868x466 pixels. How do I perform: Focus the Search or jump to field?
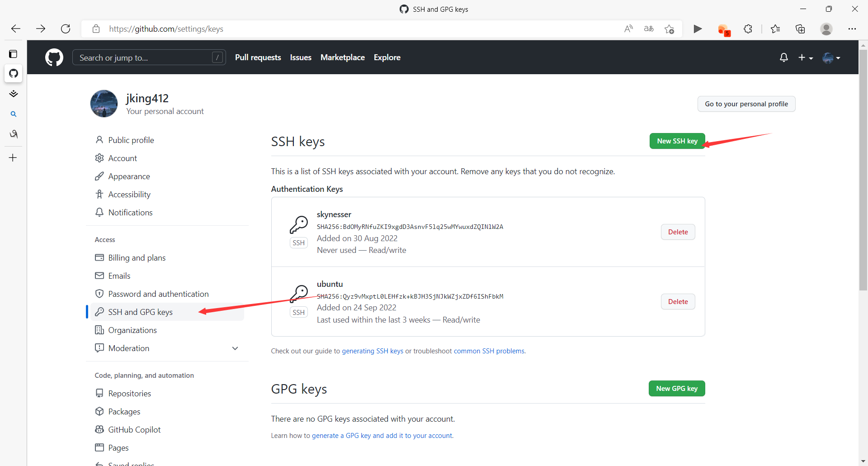click(149, 57)
